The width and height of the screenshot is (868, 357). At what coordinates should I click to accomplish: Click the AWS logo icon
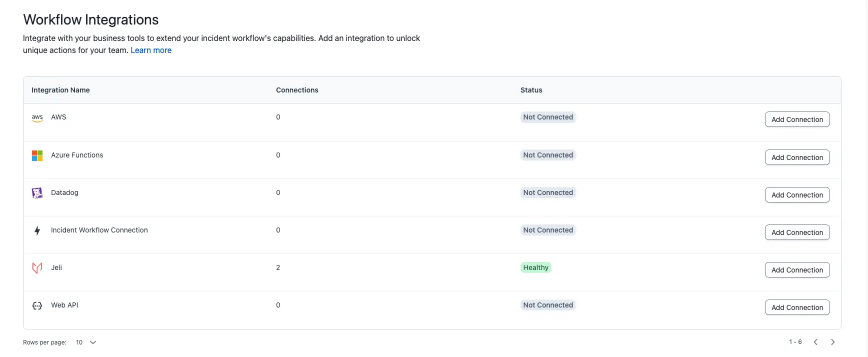(37, 117)
